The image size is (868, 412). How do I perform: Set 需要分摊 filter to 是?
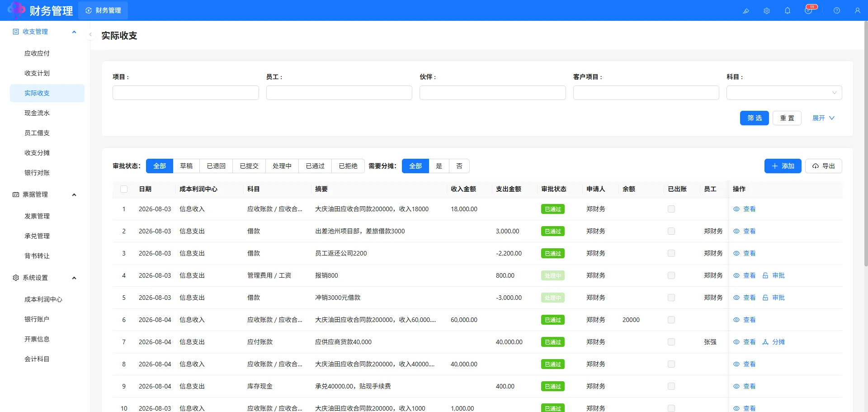(x=439, y=166)
